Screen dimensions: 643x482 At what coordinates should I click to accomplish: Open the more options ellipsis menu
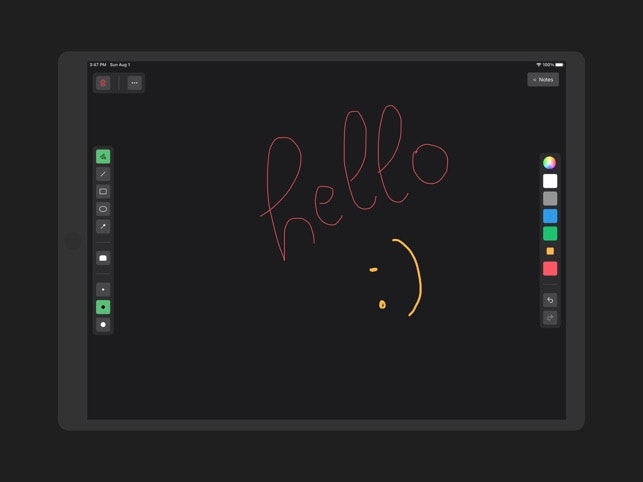[x=135, y=83]
